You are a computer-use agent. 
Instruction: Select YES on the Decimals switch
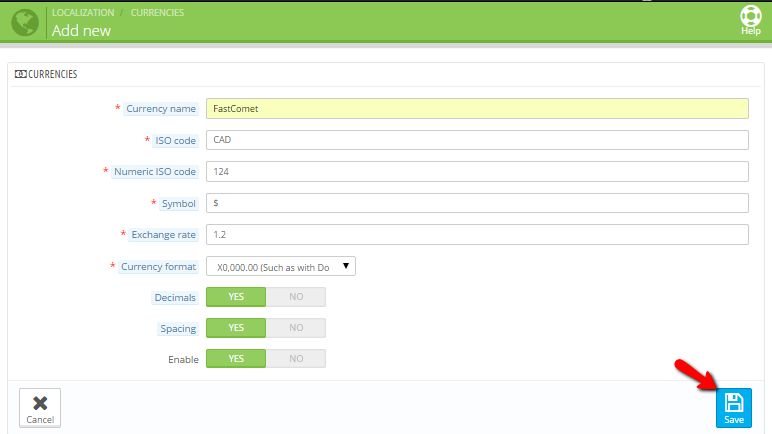click(x=236, y=297)
